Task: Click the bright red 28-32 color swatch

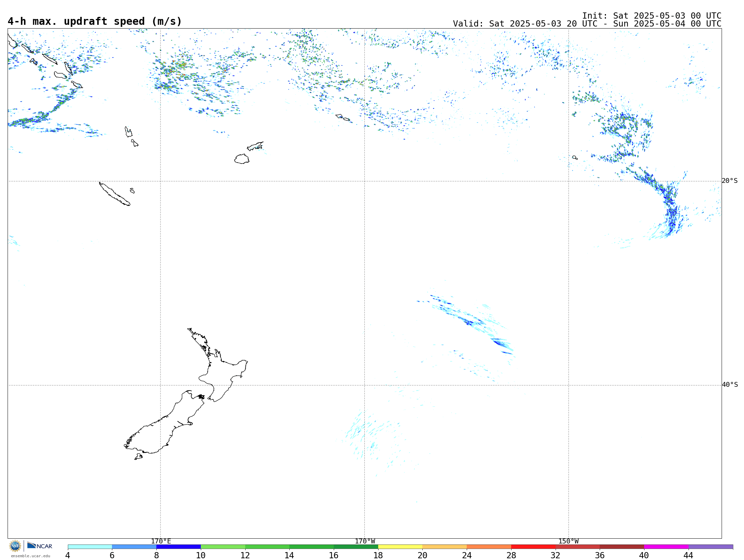Action: 533,547
